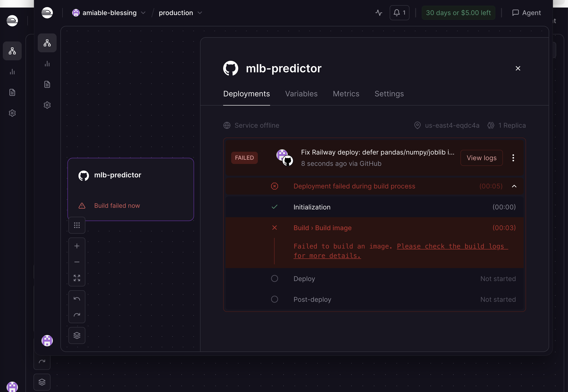Image resolution: width=568 pixels, height=392 pixels.
Task: Open project settings gear in the inner sidebar
Action: pyautogui.click(x=47, y=105)
